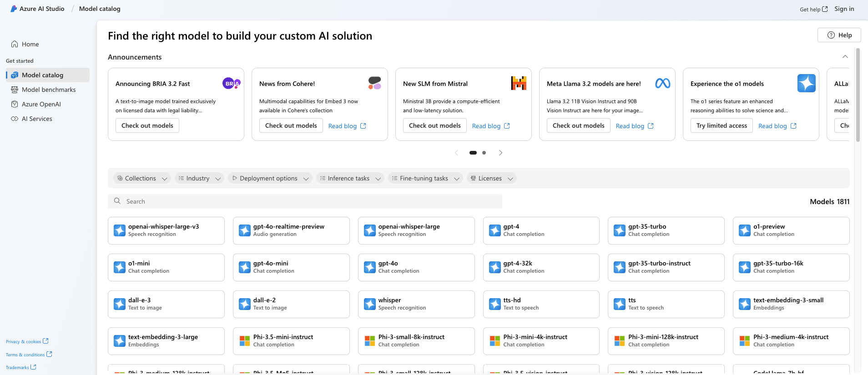Click the Privacy & cookies external-link icon
Viewport: 868px width, 375px height.
(45, 341)
